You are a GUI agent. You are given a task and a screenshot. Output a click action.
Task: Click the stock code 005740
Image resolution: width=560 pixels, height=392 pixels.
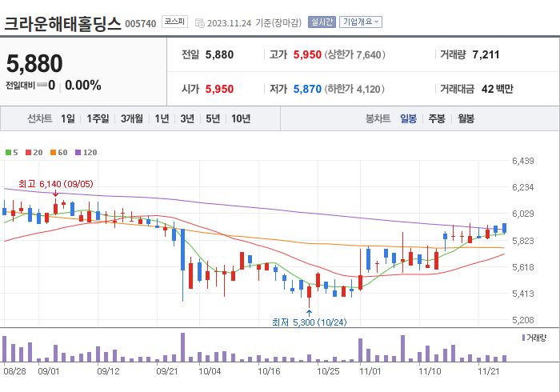point(141,24)
